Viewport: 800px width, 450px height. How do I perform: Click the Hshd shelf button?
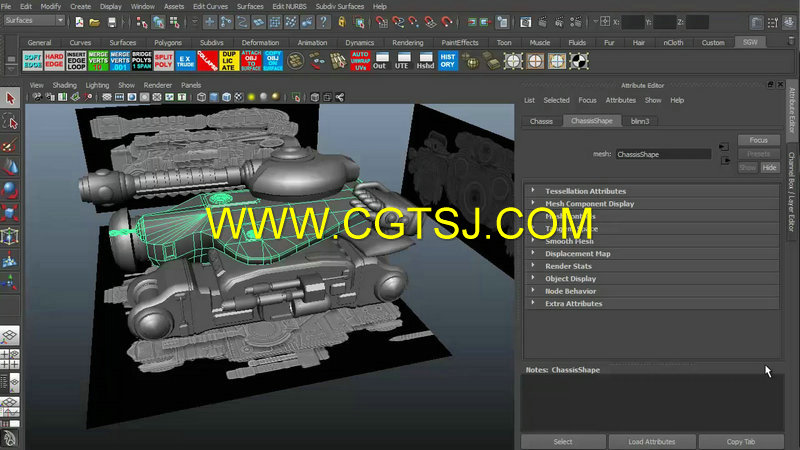click(426, 61)
